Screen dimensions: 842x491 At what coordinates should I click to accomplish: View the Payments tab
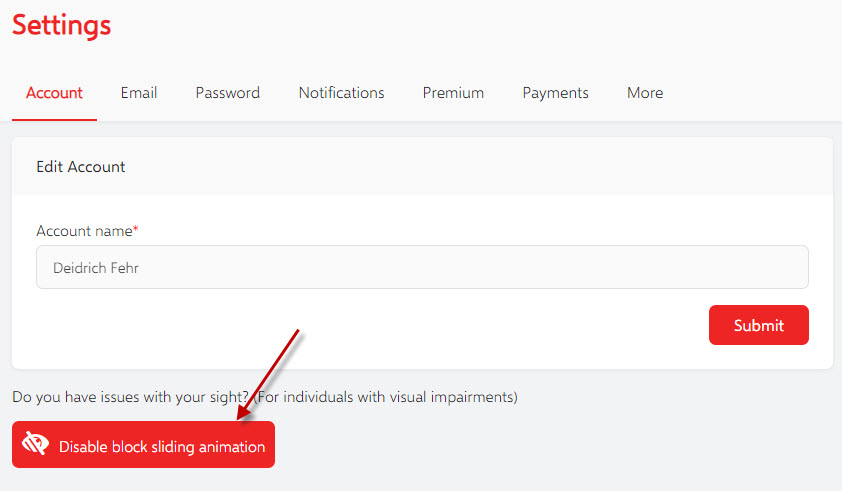(x=555, y=93)
